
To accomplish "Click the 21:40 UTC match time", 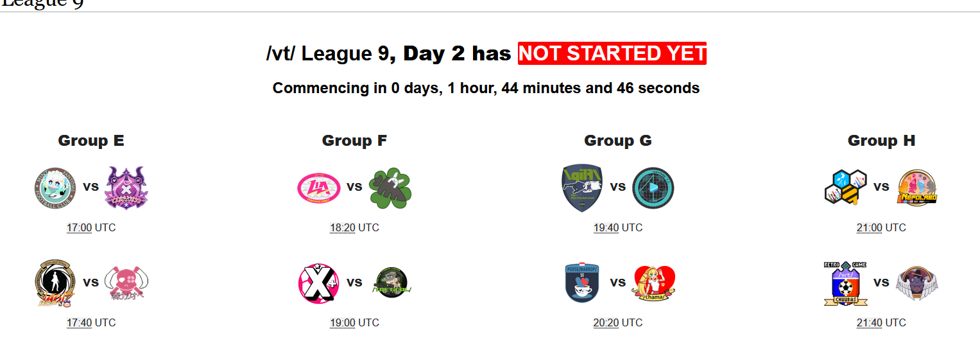I will pyautogui.click(x=881, y=322).
